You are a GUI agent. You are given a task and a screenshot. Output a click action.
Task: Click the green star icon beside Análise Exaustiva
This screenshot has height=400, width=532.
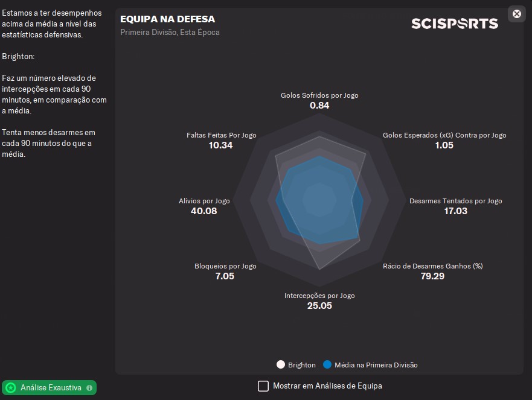click(11, 388)
